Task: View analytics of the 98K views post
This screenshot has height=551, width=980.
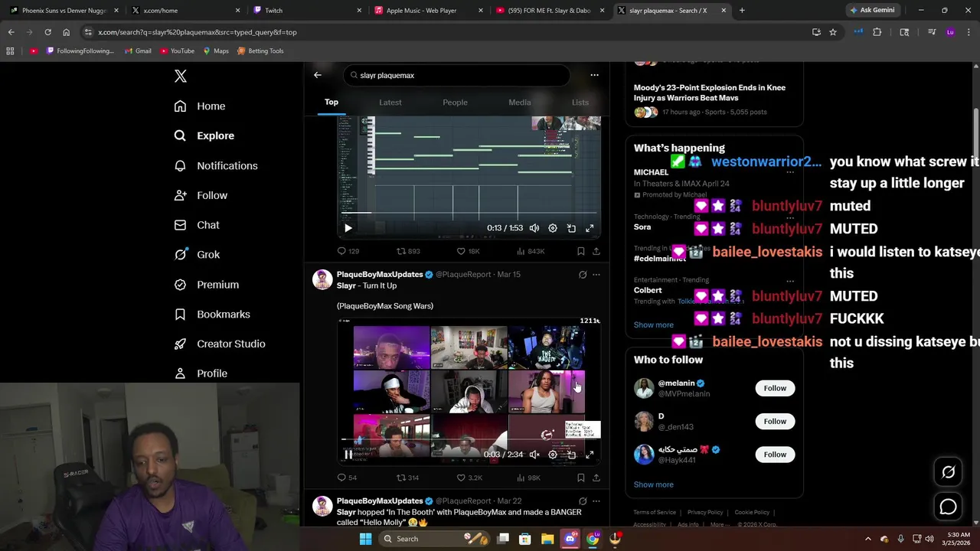Action: [529, 478]
